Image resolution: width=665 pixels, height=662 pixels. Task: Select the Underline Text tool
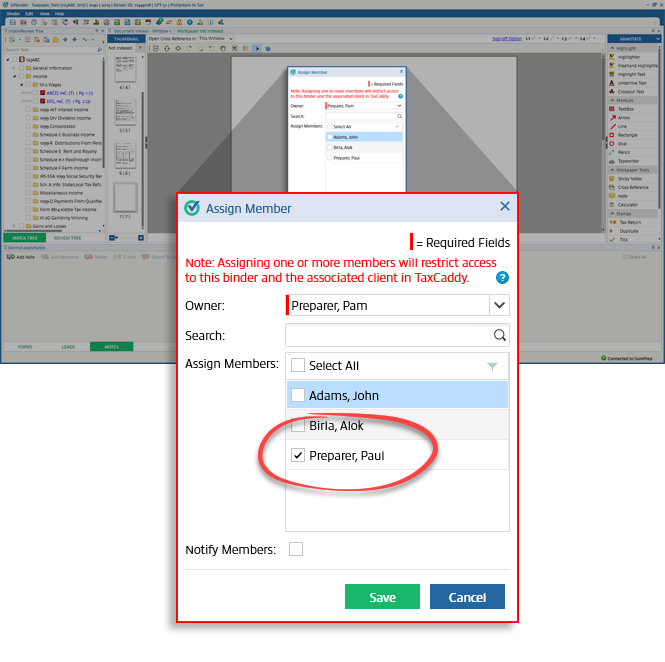[x=631, y=83]
